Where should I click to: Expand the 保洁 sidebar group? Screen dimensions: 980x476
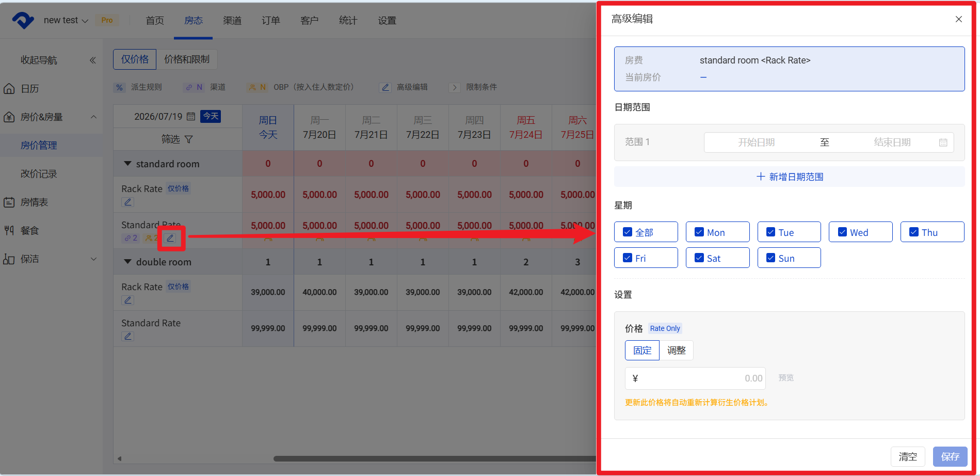tap(93, 259)
